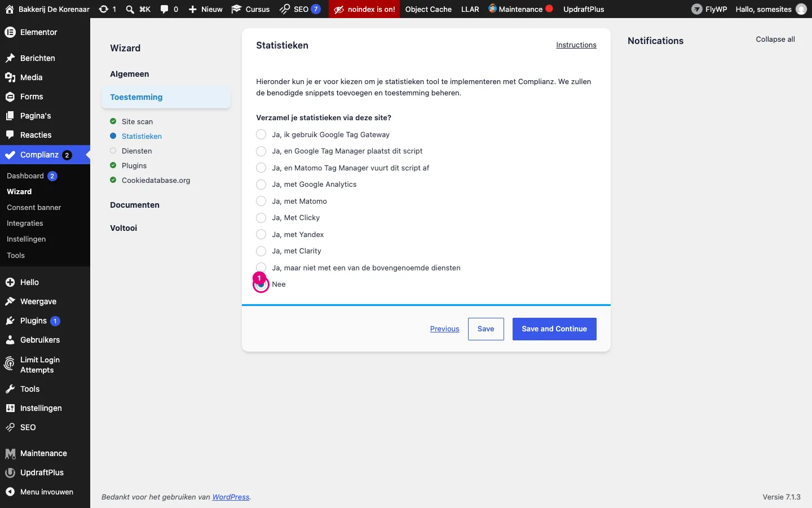This screenshot has height=508, width=812.
Task: Select the 'Ja, met Matomo' radio button
Action: coord(261,201)
